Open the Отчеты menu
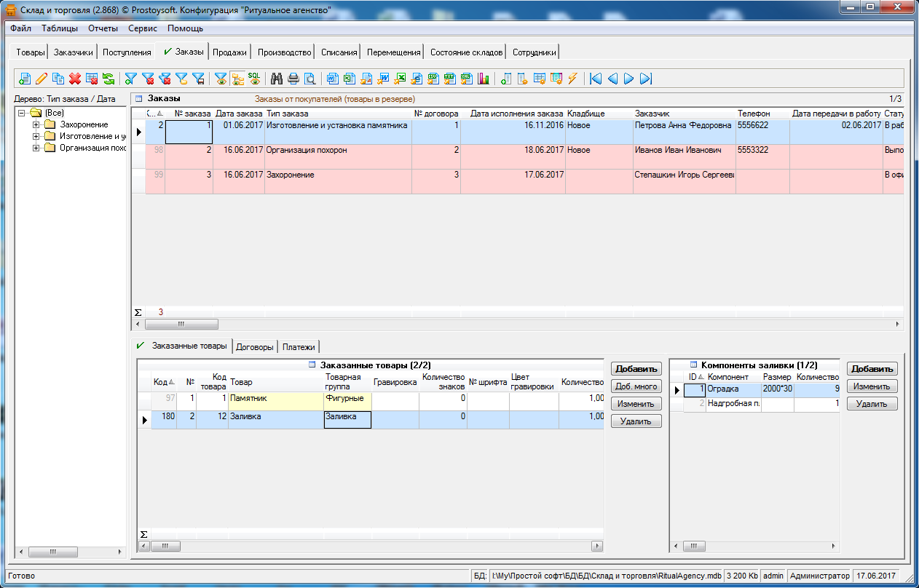 (x=103, y=28)
